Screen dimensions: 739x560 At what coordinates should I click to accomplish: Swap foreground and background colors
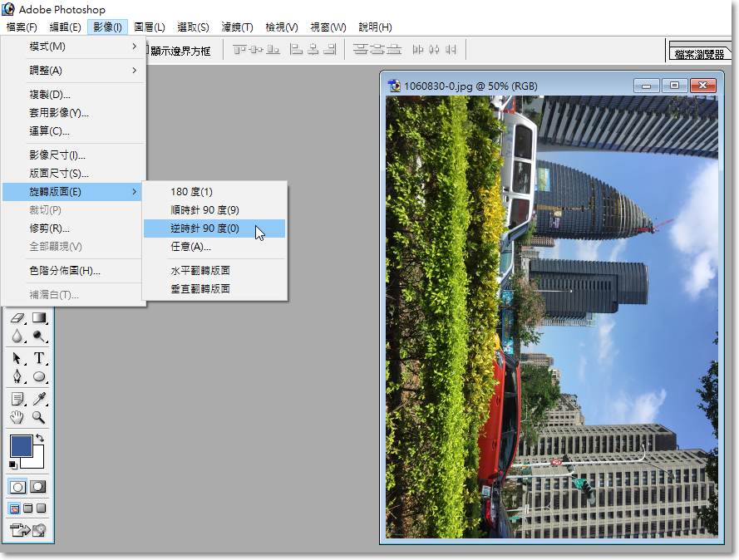(40, 438)
